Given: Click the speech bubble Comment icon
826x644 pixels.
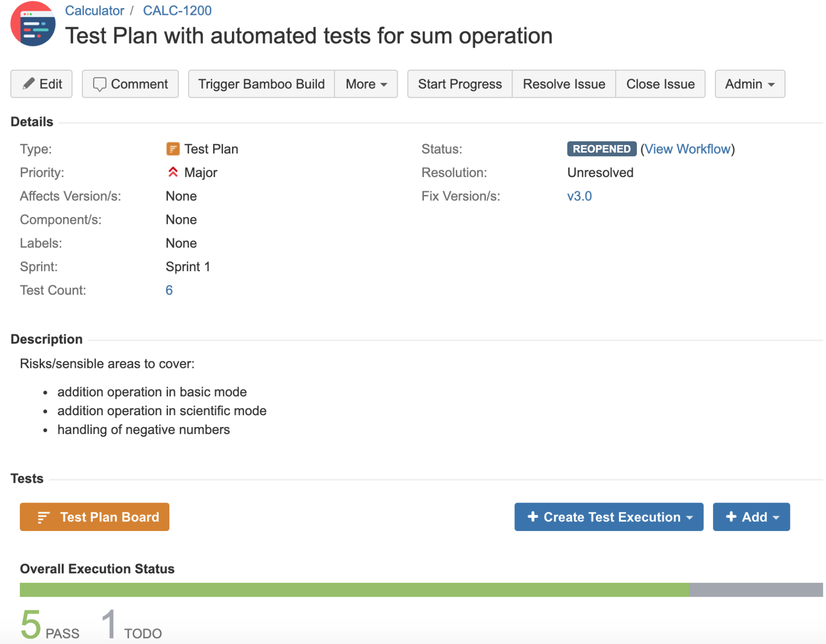Looking at the screenshot, I should point(100,84).
